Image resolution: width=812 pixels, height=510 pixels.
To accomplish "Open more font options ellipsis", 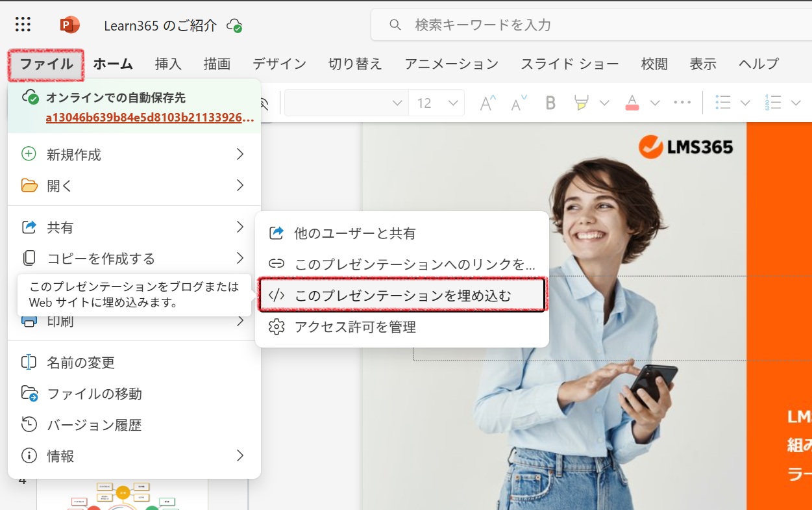I will [x=682, y=103].
